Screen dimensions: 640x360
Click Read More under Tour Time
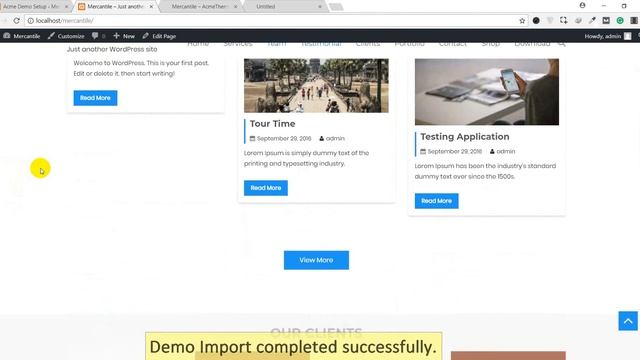[266, 188]
